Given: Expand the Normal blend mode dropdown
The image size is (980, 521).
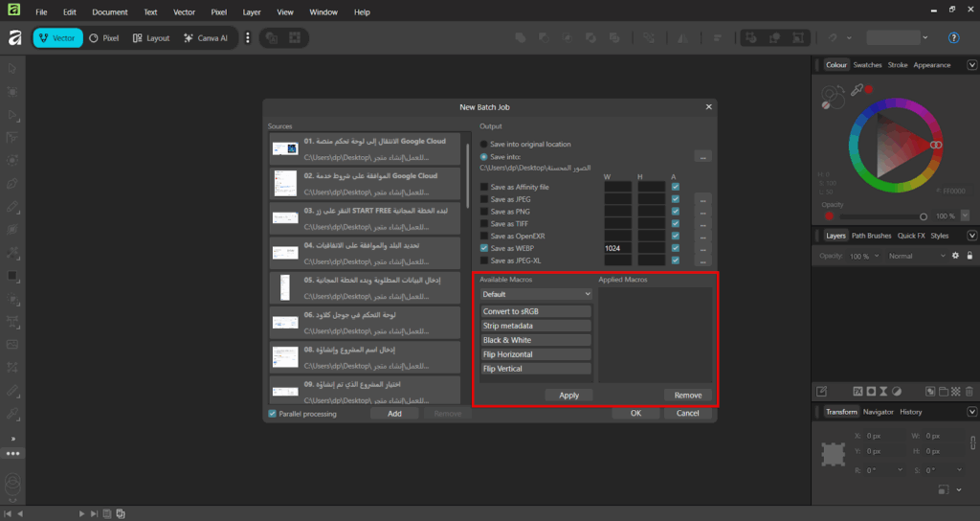Looking at the screenshot, I should (x=912, y=256).
